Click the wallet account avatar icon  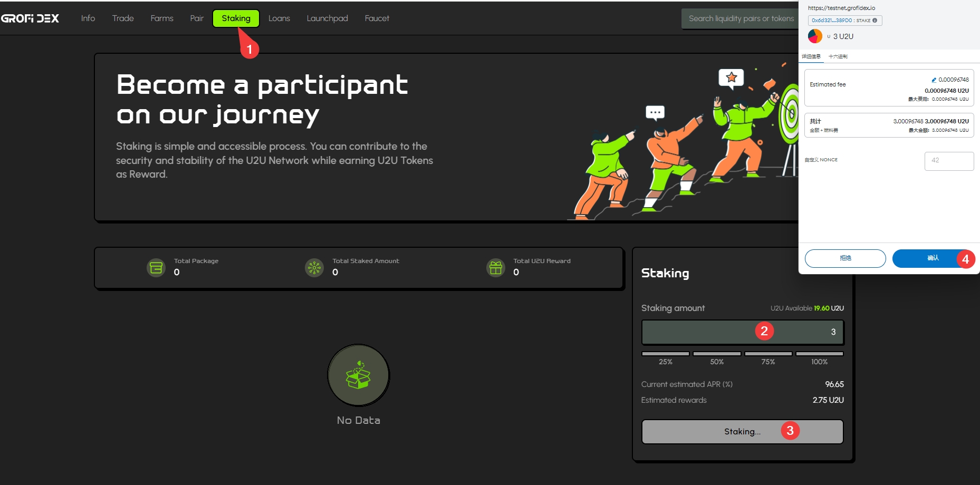815,36
